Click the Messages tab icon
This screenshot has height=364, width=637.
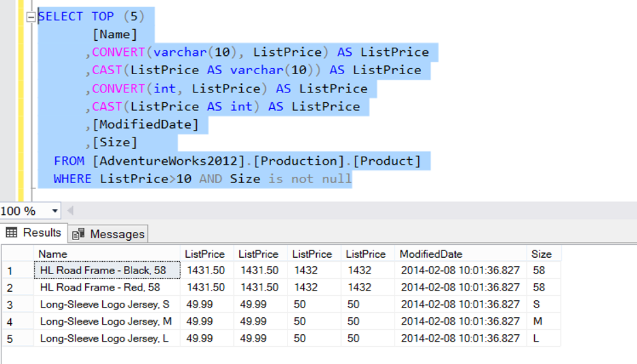(78, 234)
